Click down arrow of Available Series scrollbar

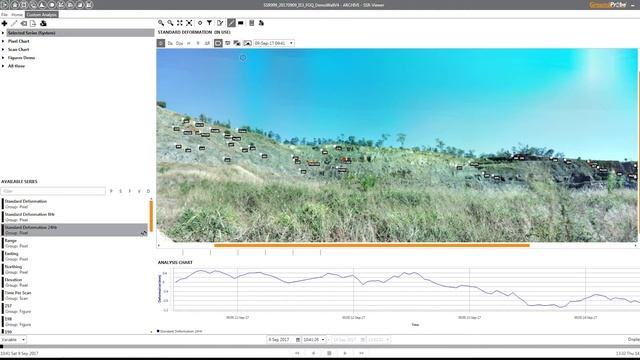coord(151,332)
